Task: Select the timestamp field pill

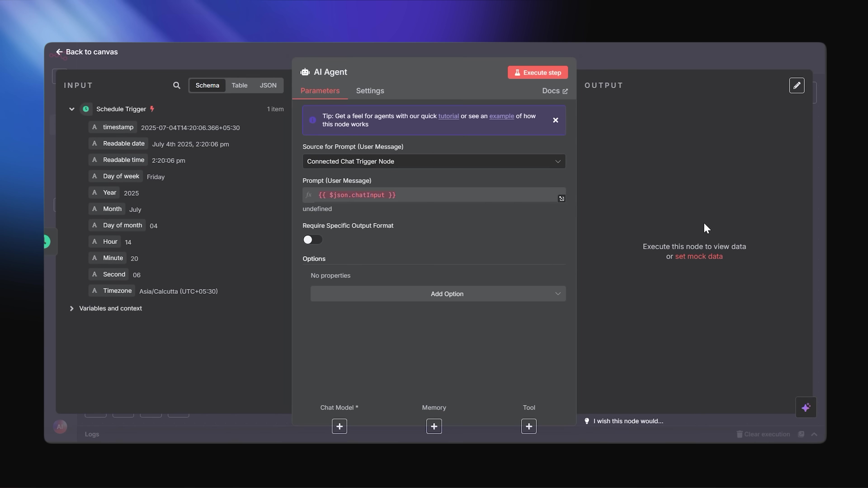Action: pyautogui.click(x=113, y=127)
